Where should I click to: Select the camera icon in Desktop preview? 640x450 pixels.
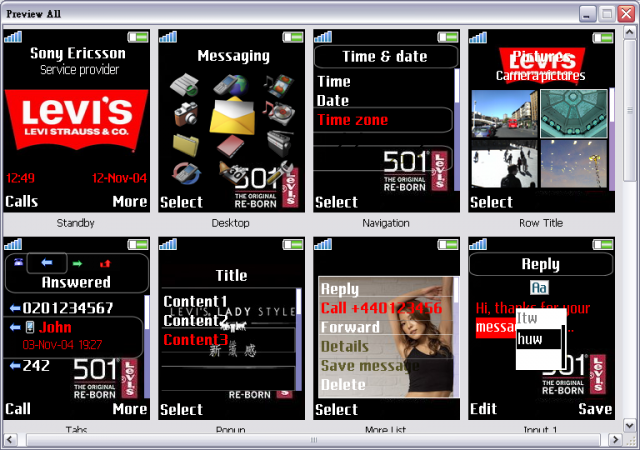tap(186, 113)
